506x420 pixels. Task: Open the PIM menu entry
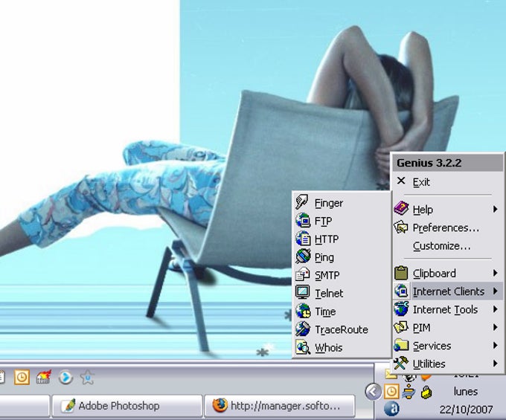[x=447, y=328]
